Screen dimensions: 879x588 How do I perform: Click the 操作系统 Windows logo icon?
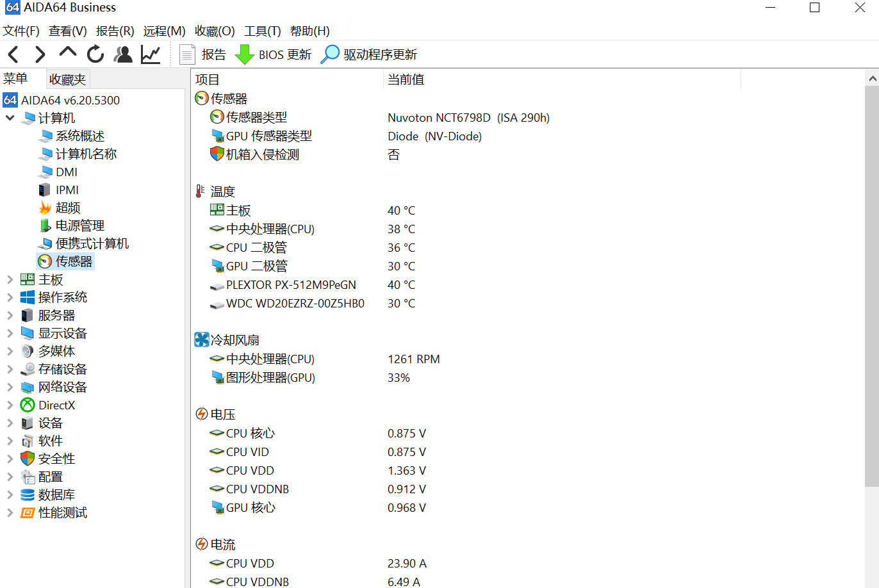coord(28,297)
